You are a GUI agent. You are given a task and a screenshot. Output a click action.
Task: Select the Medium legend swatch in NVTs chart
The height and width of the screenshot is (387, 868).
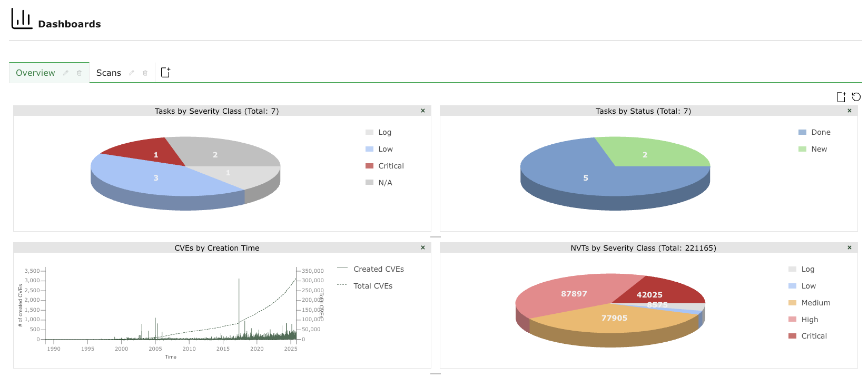[792, 303]
